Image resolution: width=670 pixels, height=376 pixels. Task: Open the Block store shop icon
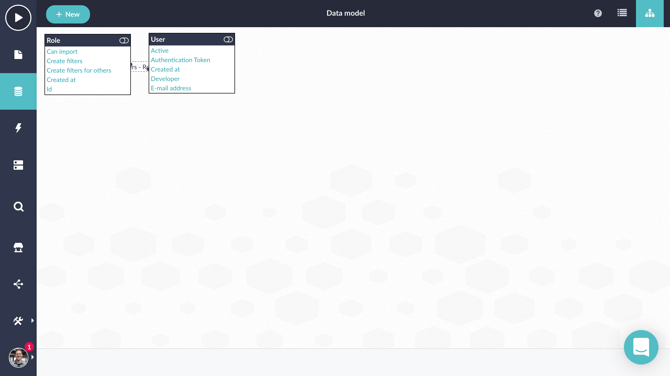coord(18,247)
